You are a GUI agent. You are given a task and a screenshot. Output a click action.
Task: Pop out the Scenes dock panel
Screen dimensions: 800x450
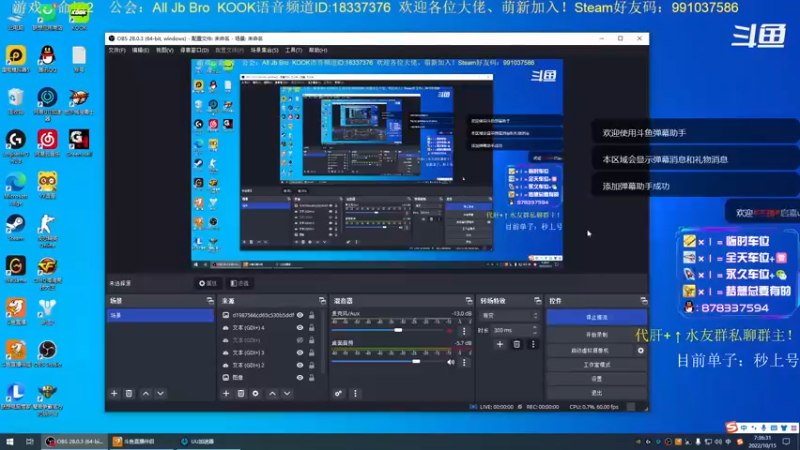[210, 301]
